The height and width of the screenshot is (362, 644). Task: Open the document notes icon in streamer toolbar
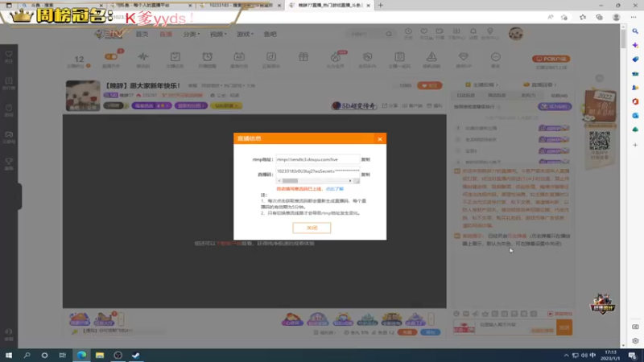399,57
